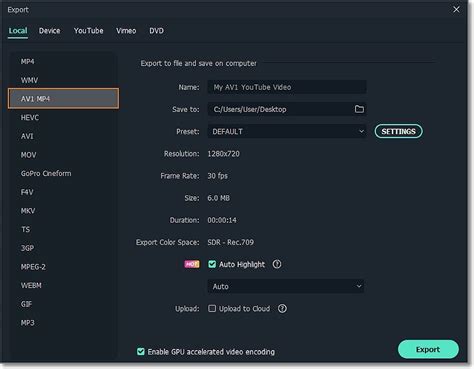Choose the WEBM format

pos(31,285)
